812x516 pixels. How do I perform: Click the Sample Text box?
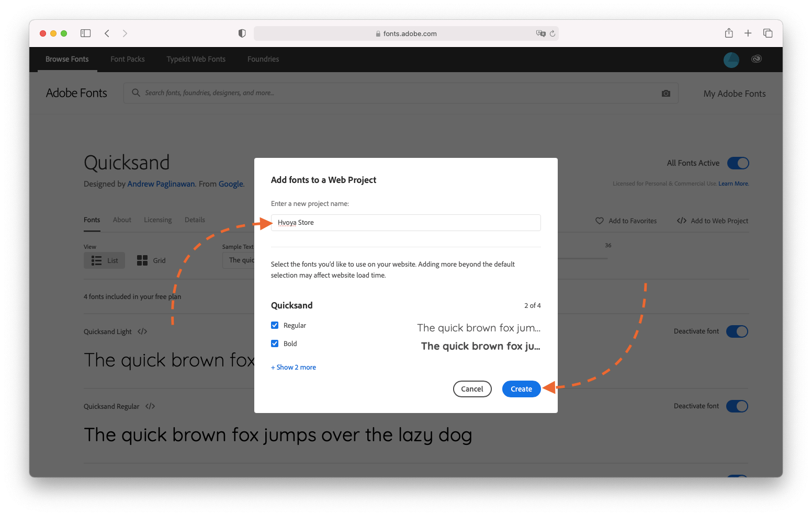pos(239,260)
